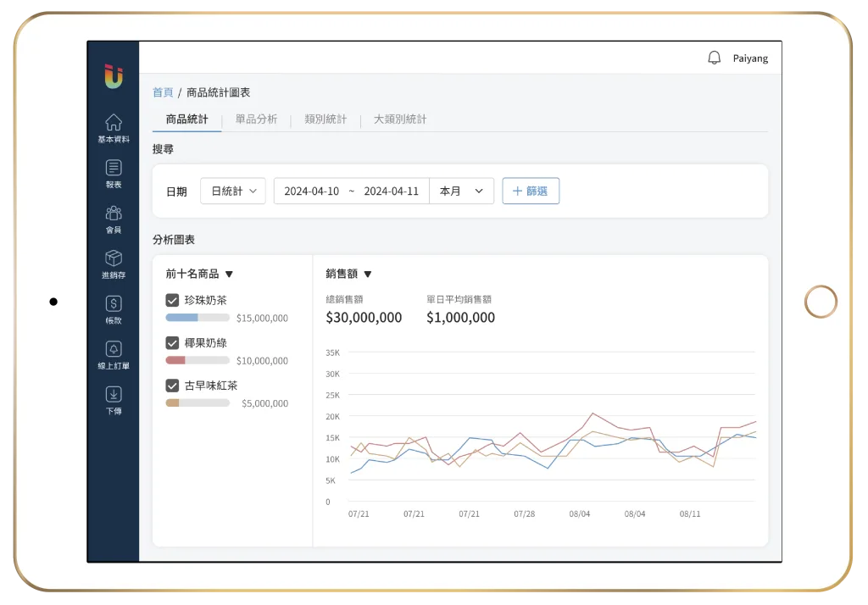This screenshot has height=605, width=868.
Task: Open the 日統計 statistics interval dropdown
Action: coord(232,191)
